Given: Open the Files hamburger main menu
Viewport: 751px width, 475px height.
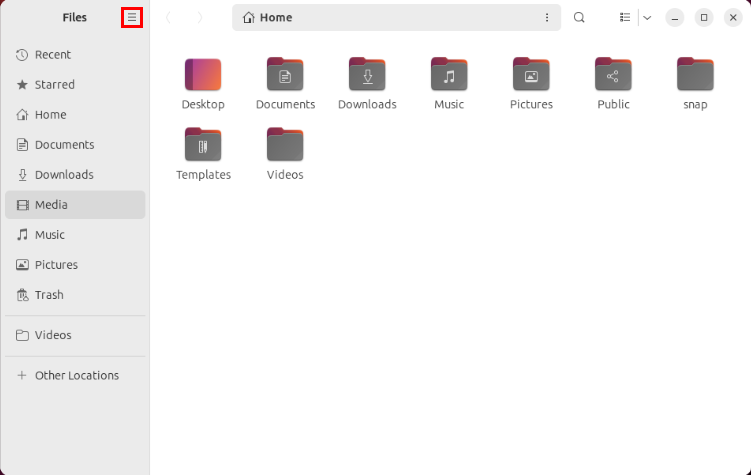Looking at the screenshot, I should click(x=131, y=17).
